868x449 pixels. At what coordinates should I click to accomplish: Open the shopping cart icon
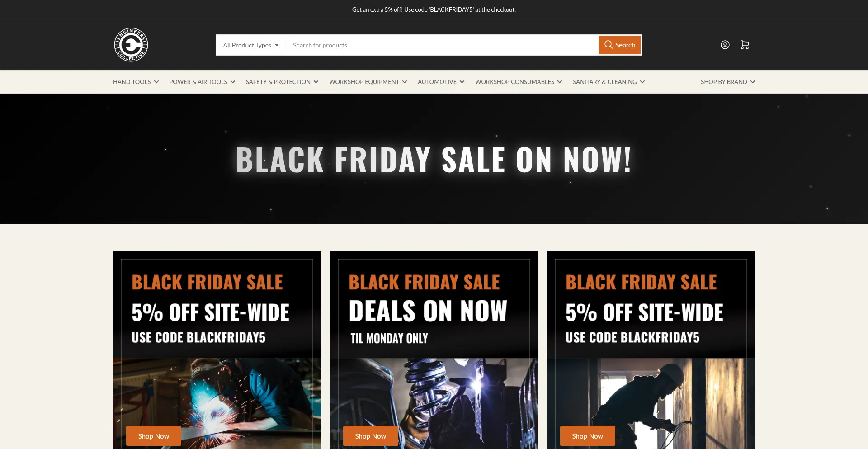[x=745, y=45]
